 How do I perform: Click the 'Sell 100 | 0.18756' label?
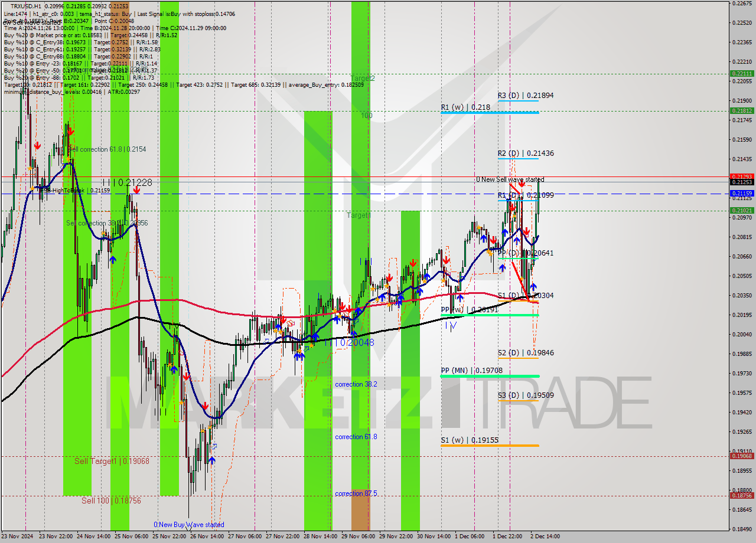point(111,501)
